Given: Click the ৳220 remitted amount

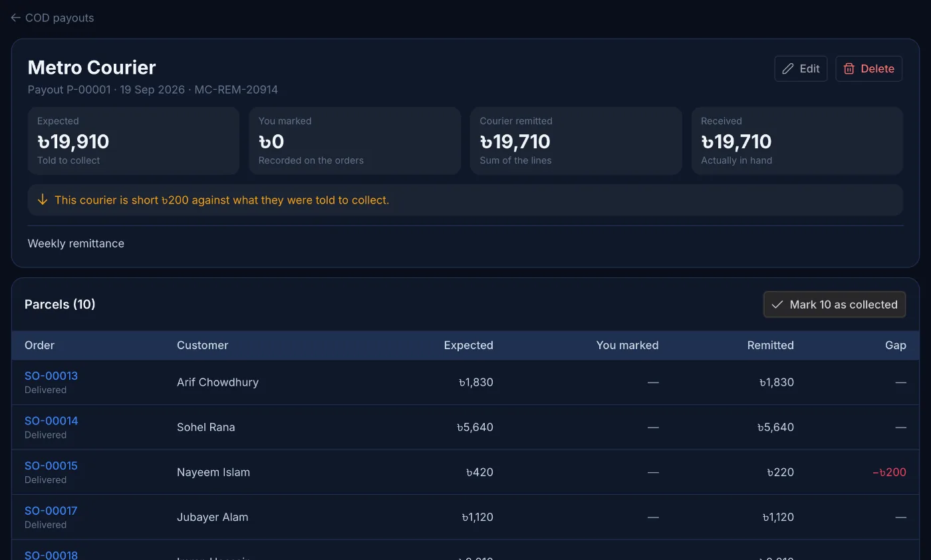Looking at the screenshot, I should coord(780,472).
